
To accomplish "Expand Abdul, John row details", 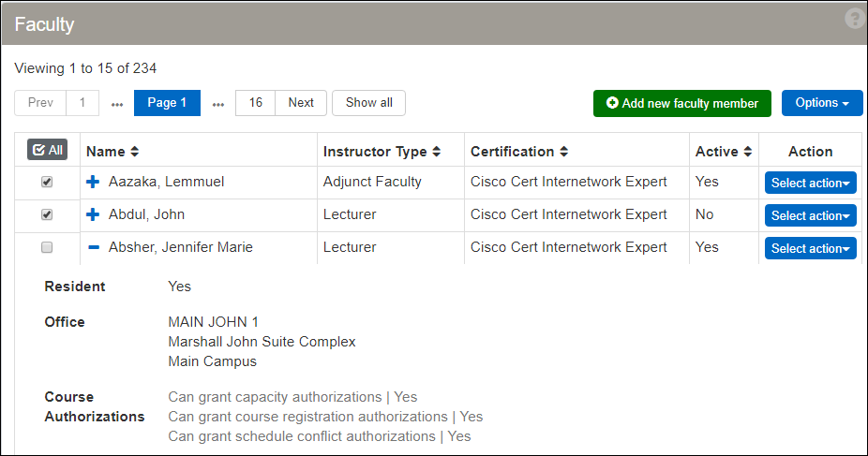I will click(x=93, y=214).
